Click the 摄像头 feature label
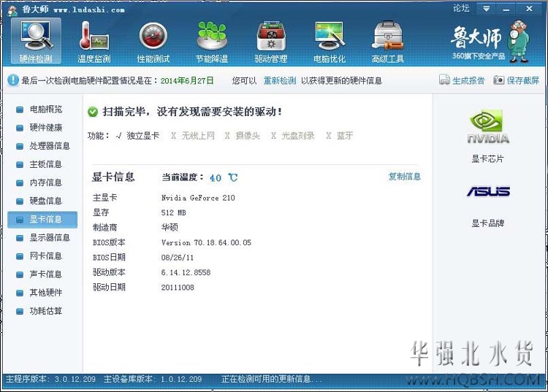Screen dimensions: 548x392 click(248, 136)
